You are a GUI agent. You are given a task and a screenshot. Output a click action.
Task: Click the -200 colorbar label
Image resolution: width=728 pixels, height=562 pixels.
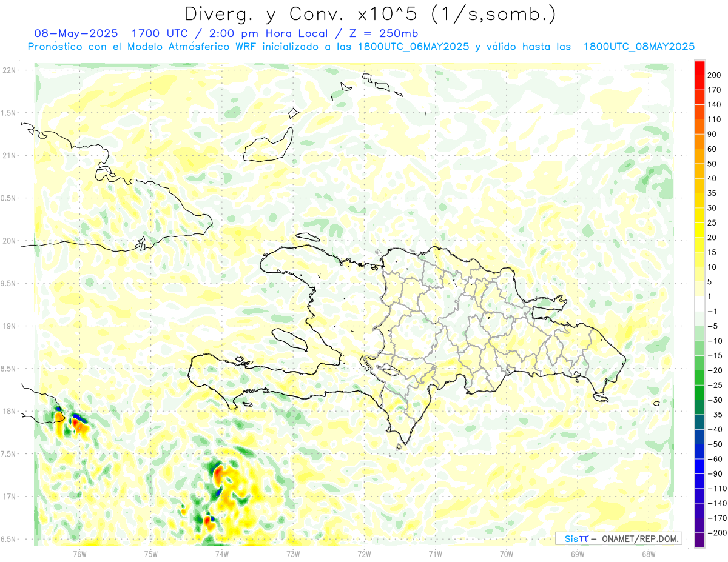[x=717, y=533]
